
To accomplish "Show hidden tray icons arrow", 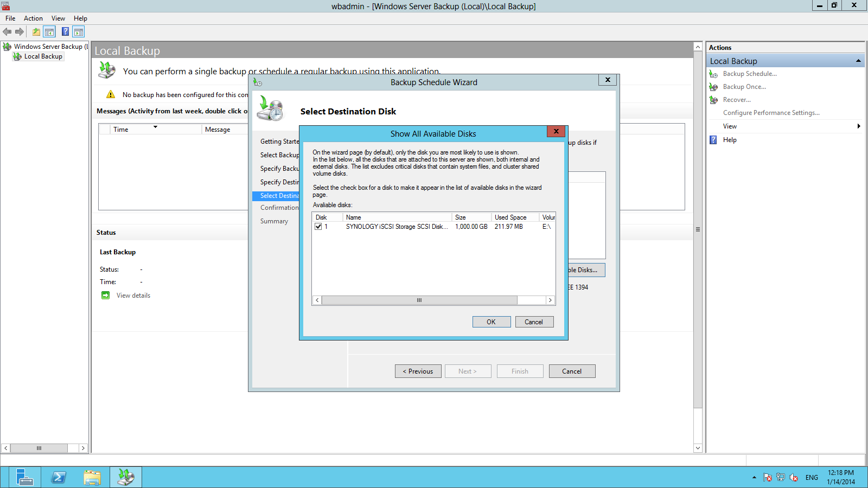I will click(754, 478).
